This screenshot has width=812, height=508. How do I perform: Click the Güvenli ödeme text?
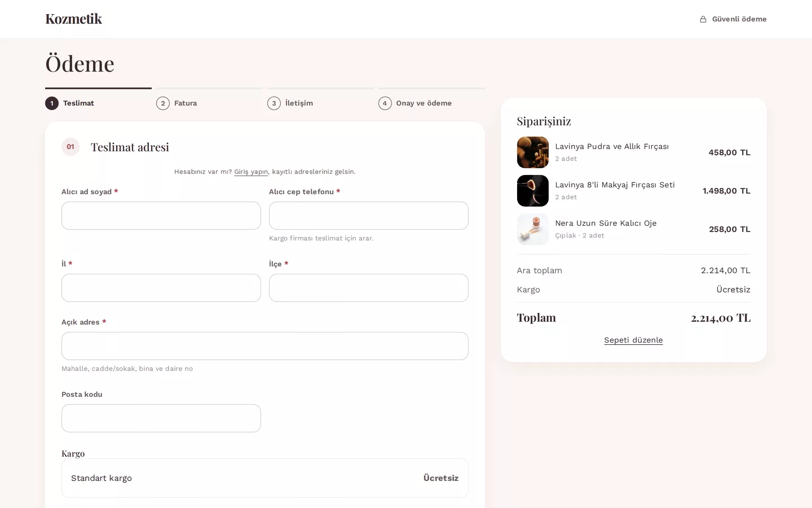739,19
